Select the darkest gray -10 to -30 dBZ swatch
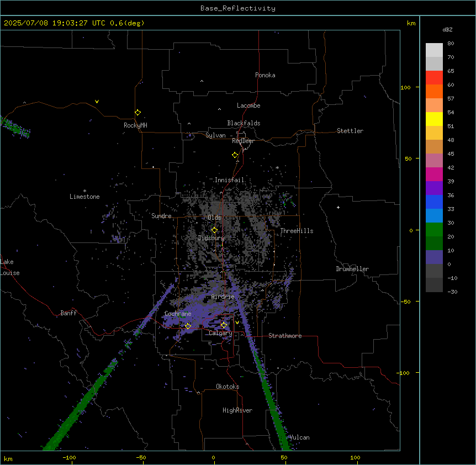Screen dimensions: 476x465 tap(434, 285)
